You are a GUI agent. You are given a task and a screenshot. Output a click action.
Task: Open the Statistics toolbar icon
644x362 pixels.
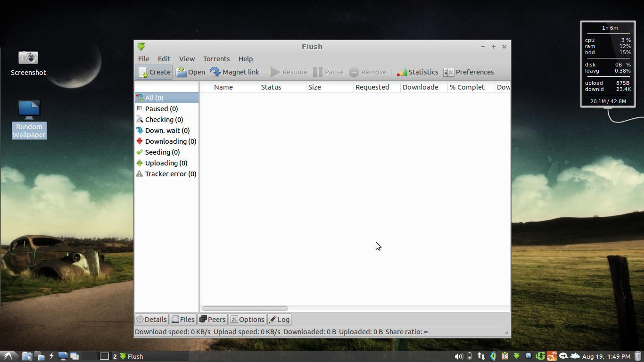coord(417,72)
